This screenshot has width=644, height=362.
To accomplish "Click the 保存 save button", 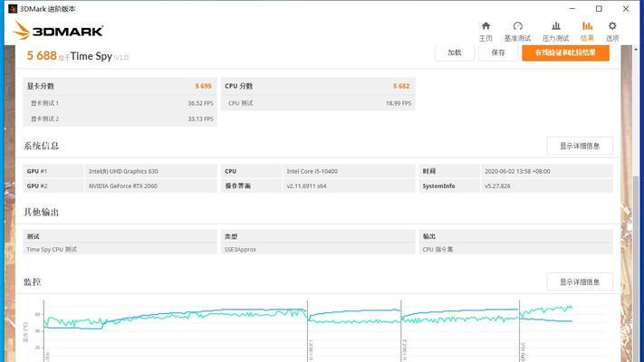I will (x=498, y=52).
